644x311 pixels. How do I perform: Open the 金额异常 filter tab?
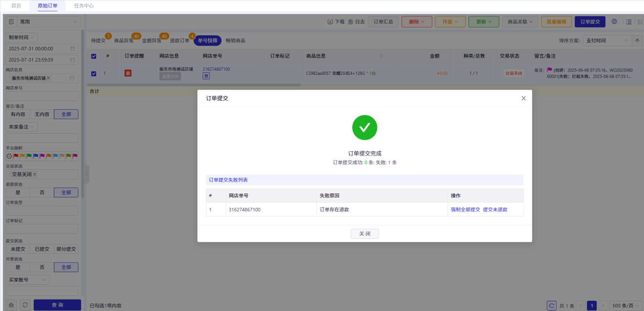tap(152, 40)
